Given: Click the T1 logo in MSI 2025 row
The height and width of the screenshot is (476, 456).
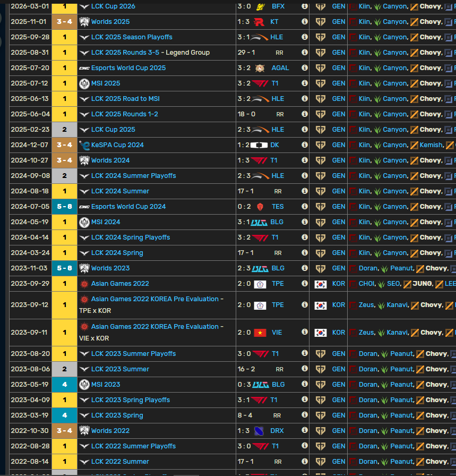Looking at the screenshot, I should tap(260, 83).
